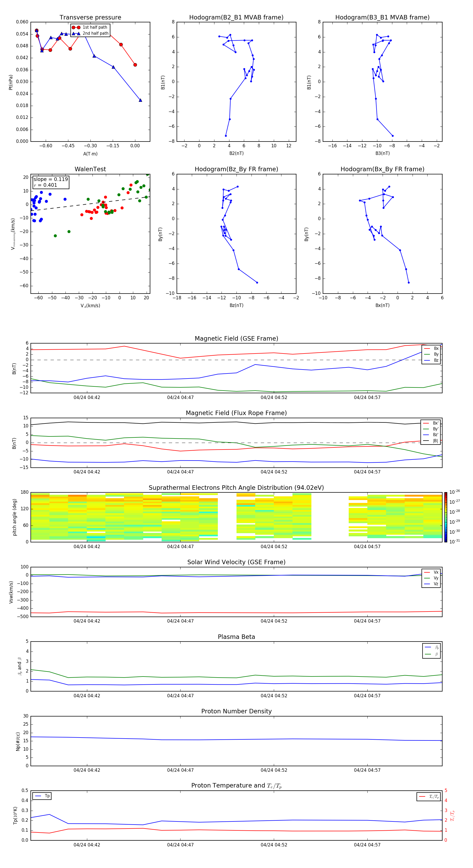Click the βp legend entry in Plasma Beta
Viewport: 473px width, 868px height.
[x=431, y=647]
